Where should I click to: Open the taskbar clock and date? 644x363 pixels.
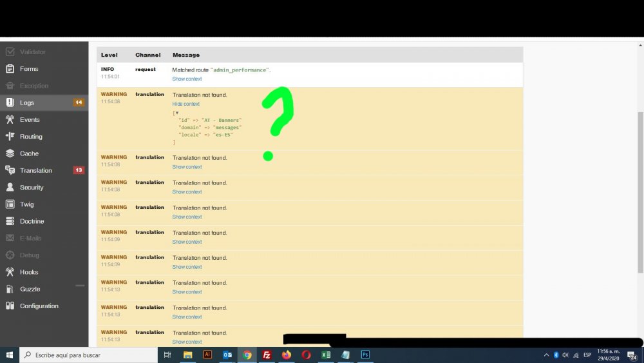(609, 355)
